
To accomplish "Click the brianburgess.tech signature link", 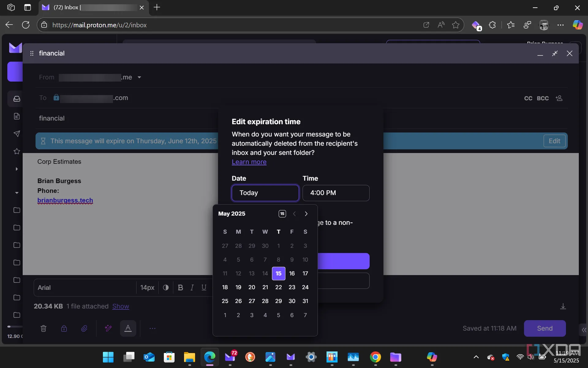I will tap(65, 200).
